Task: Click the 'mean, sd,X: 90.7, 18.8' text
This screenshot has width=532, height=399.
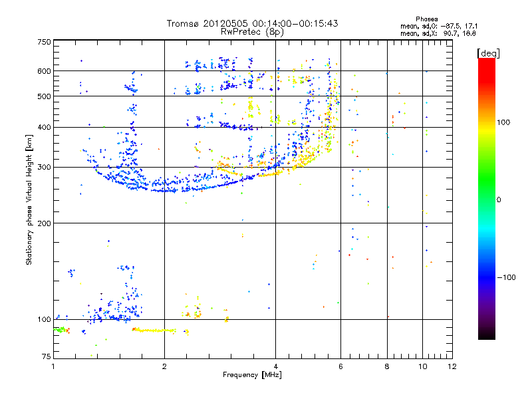Action: (438, 34)
